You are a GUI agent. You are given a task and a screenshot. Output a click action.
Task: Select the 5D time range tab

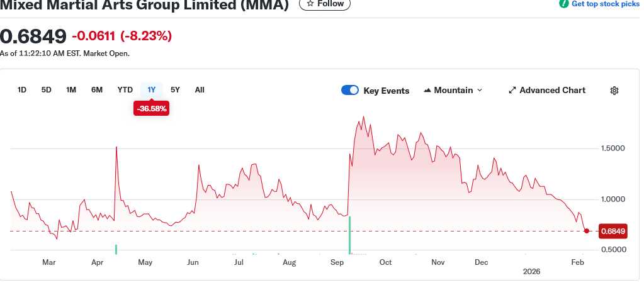tap(47, 90)
